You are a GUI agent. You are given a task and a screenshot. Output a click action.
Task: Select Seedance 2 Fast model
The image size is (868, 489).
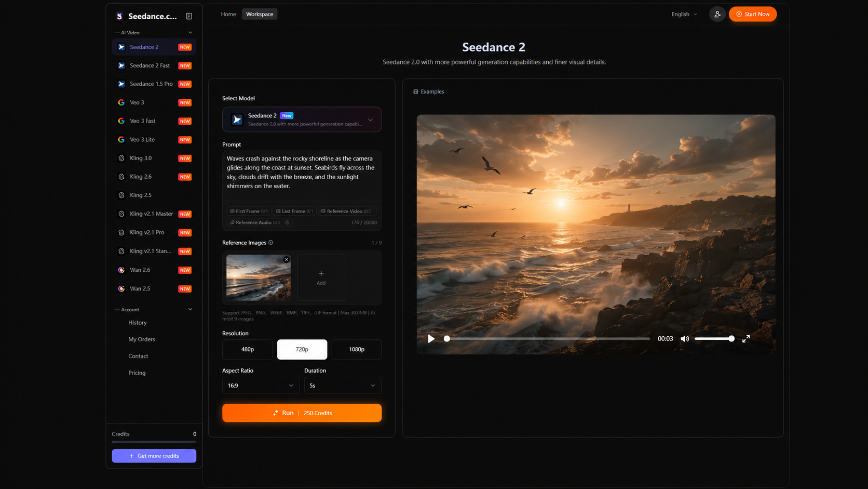tap(154, 65)
